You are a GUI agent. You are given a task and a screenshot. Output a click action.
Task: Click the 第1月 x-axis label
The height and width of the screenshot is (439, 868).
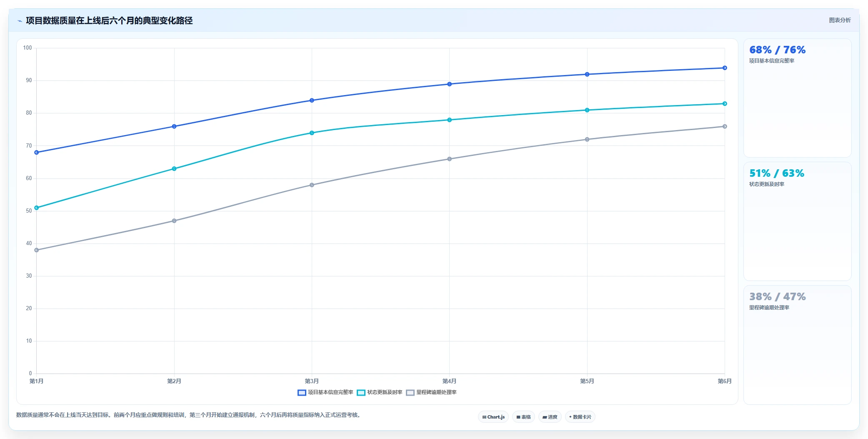tap(37, 381)
